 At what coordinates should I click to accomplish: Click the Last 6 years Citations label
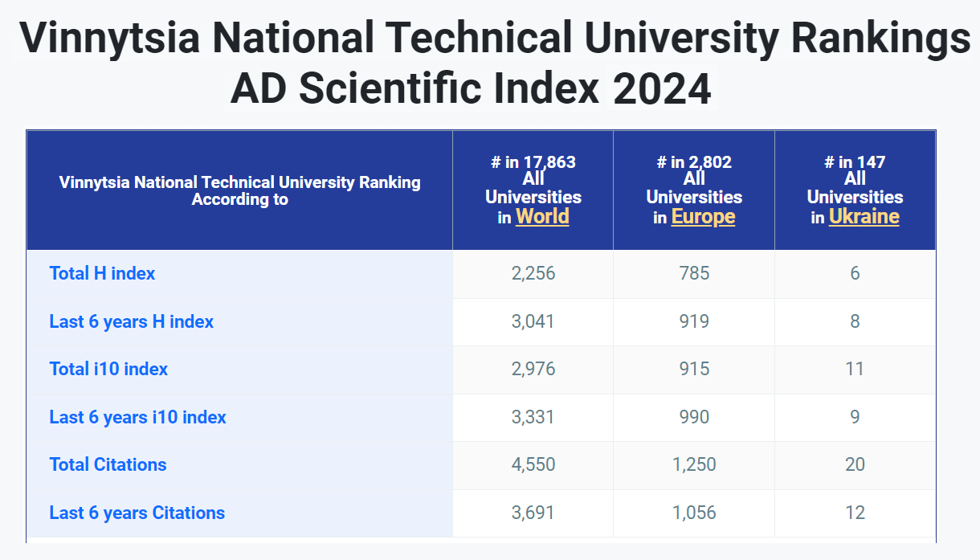(x=137, y=513)
